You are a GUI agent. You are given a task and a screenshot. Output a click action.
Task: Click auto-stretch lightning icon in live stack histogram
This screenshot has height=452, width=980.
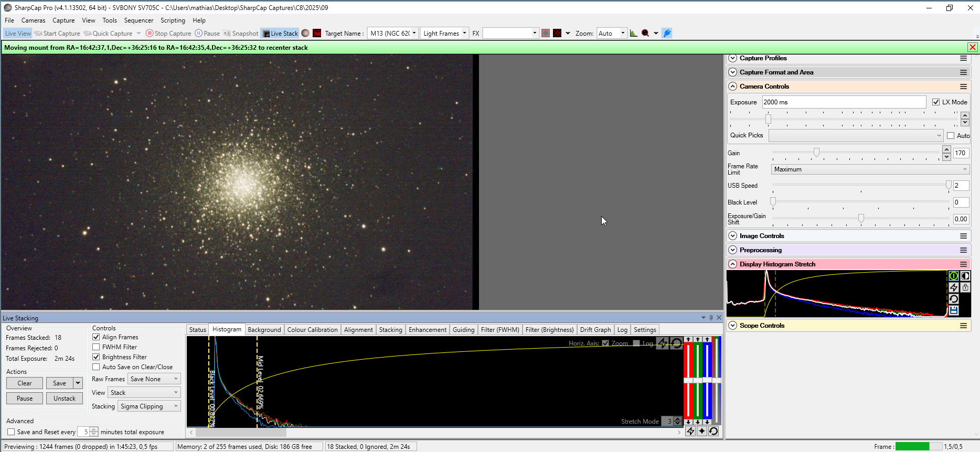(663, 343)
